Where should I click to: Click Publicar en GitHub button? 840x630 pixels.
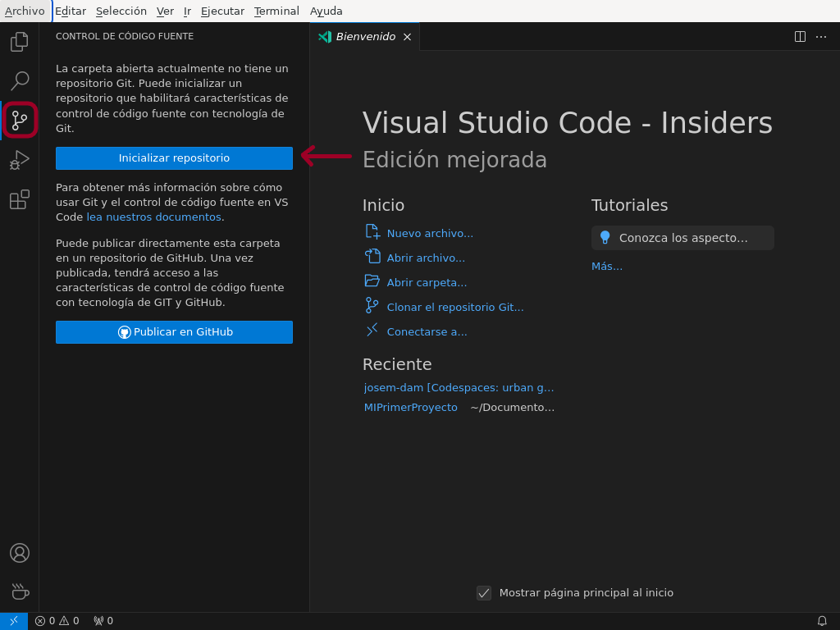point(174,332)
